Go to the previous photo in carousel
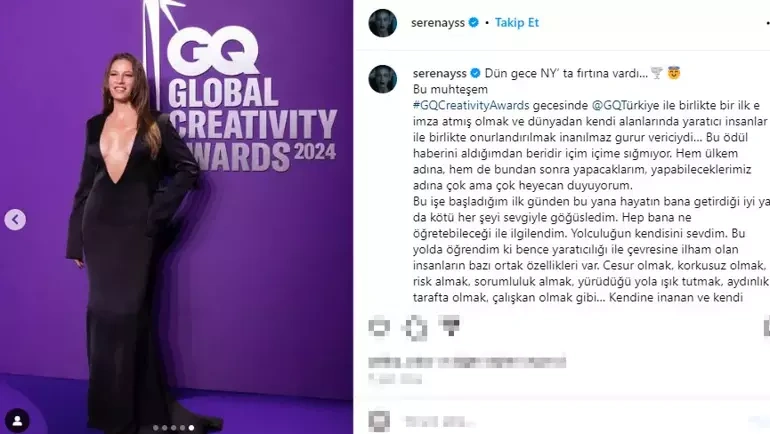The image size is (770, 434). 15,219
